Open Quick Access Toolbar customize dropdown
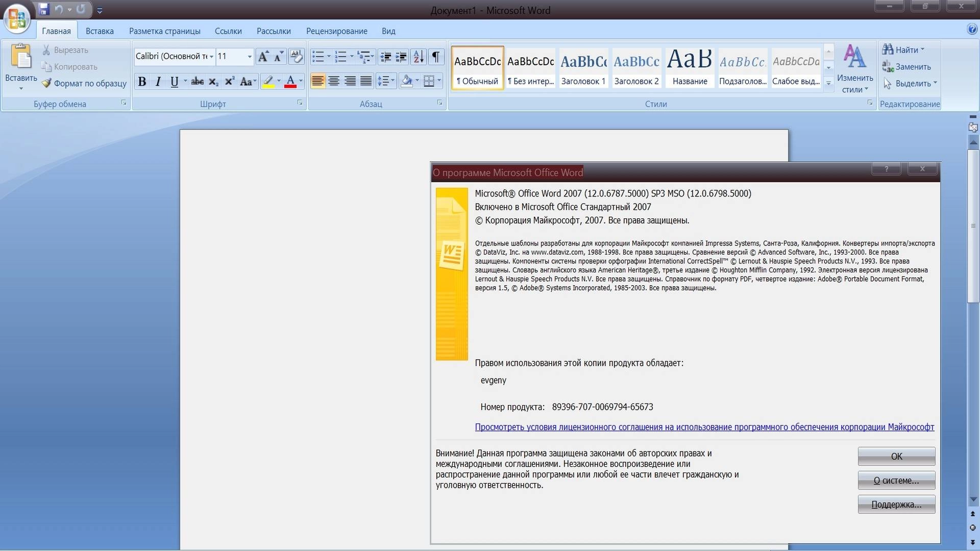Viewport: 980px width, 551px height. [100, 10]
